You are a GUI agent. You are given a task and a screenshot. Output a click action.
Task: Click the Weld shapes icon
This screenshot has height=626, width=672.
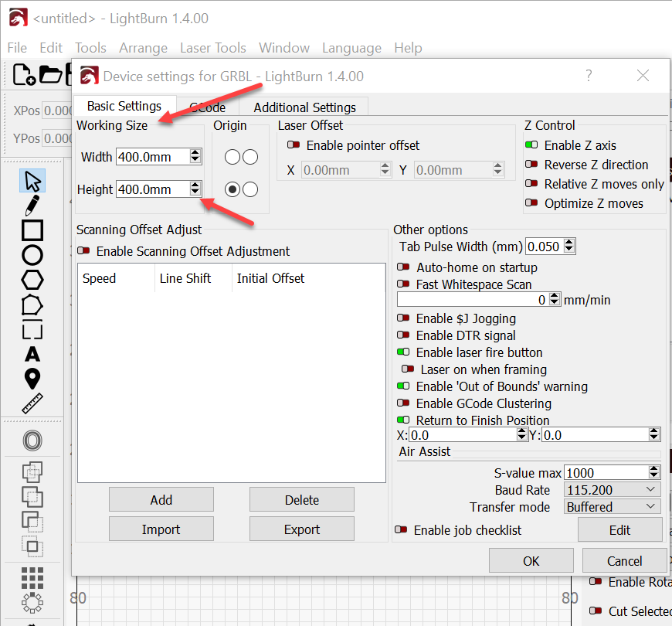(32, 472)
